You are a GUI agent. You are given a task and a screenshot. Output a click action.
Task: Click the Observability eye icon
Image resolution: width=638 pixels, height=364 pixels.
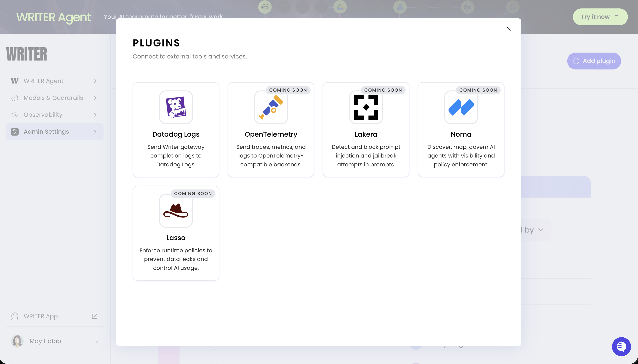click(15, 114)
